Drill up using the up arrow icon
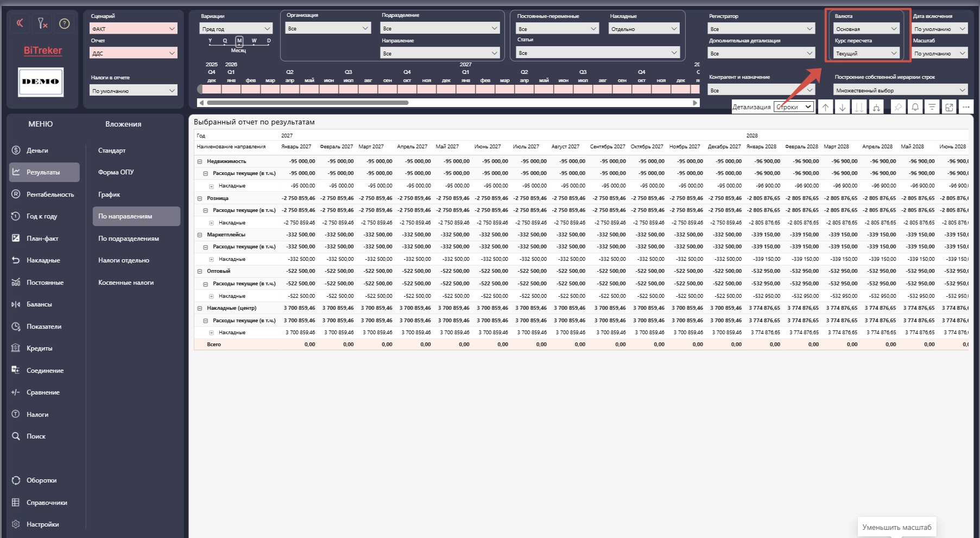The height and width of the screenshot is (538, 980). tap(825, 107)
